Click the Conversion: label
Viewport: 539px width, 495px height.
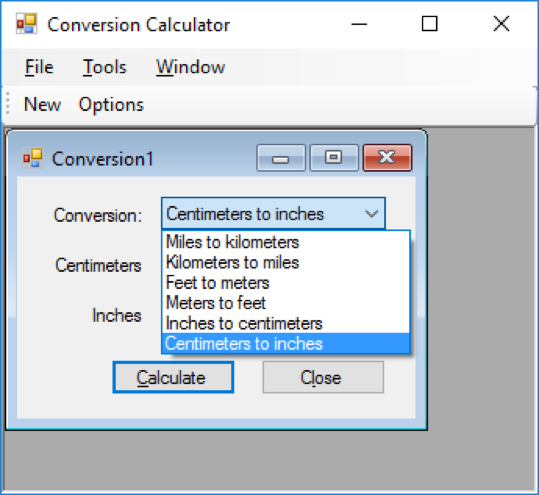click(98, 216)
